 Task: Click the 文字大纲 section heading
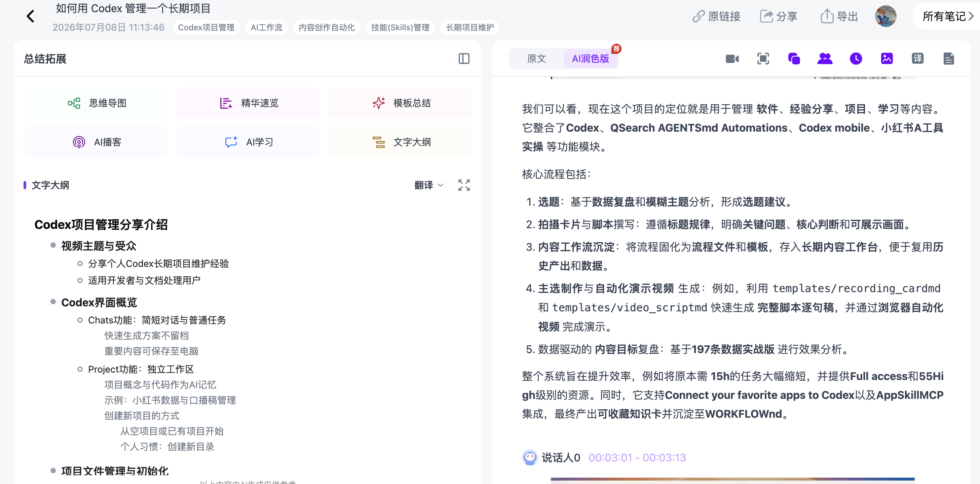50,185
